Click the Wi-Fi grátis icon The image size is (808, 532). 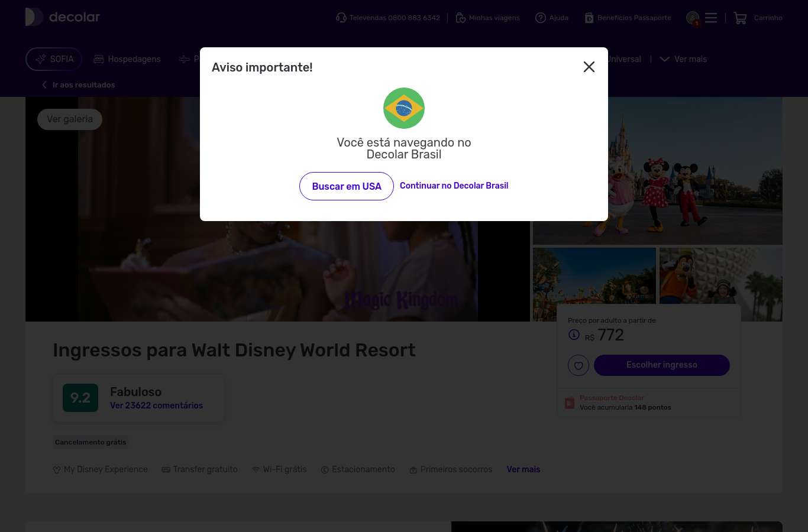256,470
